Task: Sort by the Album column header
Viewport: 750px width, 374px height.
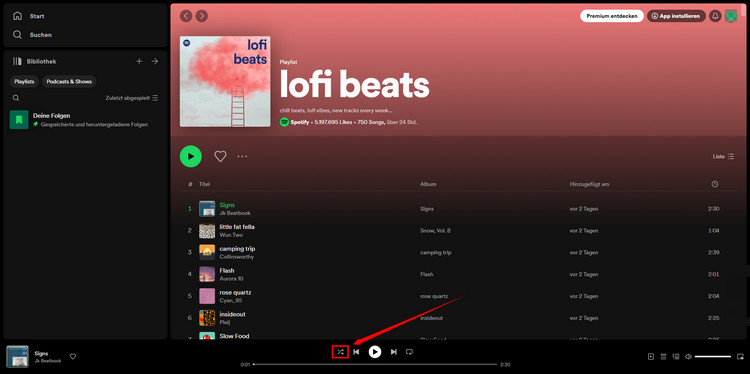Action: pyautogui.click(x=428, y=184)
